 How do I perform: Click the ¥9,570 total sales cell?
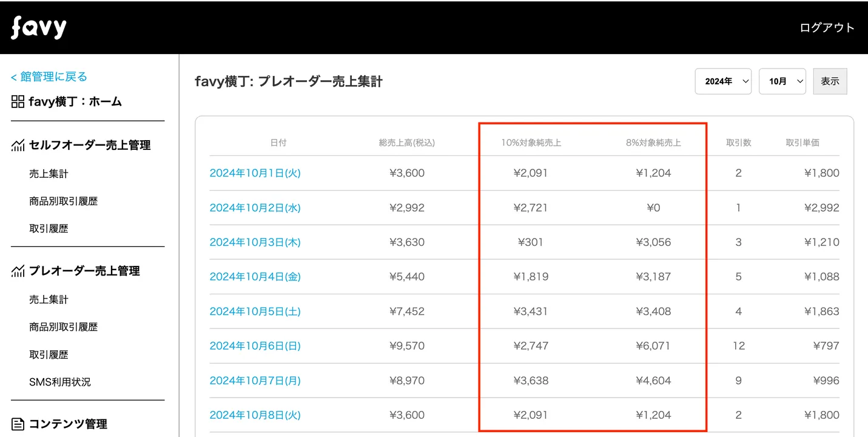[x=407, y=346]
